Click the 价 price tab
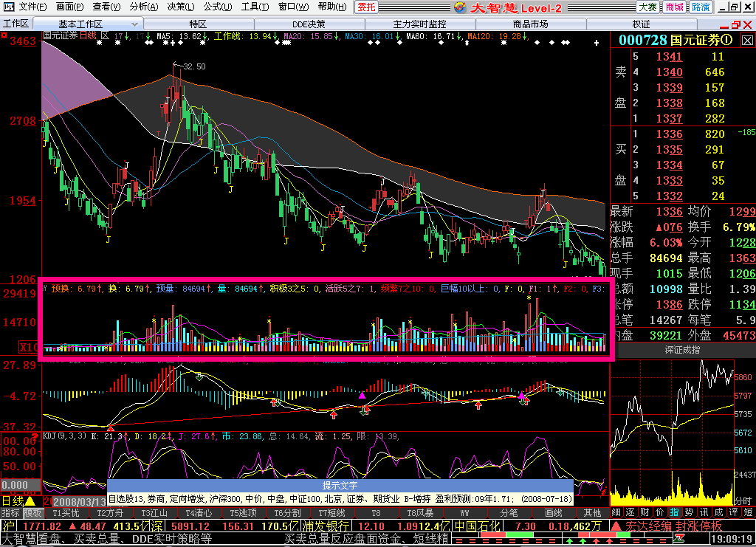756x547 pixels. coord(659,512)
